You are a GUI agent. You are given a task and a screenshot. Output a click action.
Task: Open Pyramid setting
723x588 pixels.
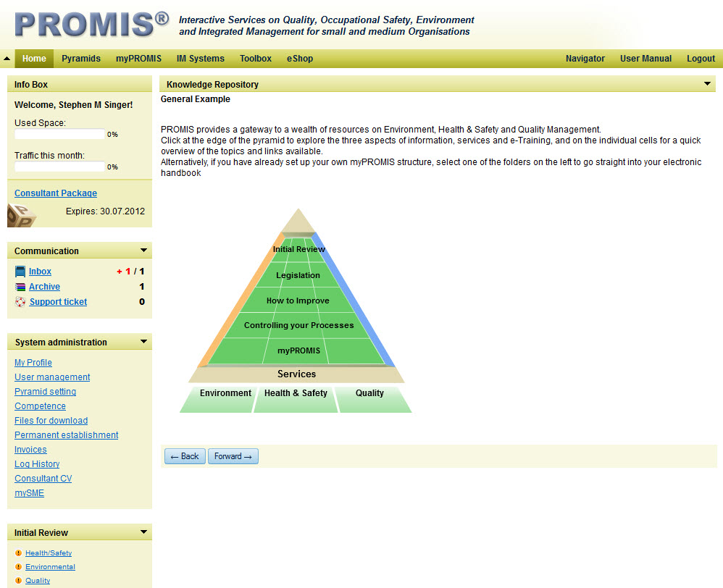point(45,392)
